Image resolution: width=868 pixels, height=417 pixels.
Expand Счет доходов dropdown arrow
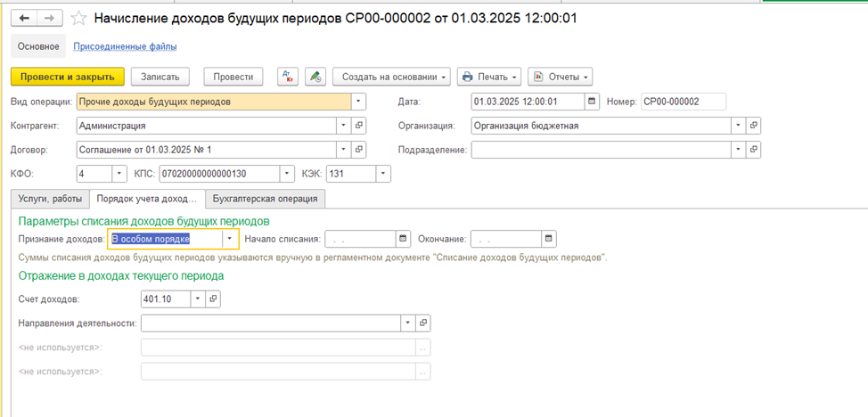[198, 299]
